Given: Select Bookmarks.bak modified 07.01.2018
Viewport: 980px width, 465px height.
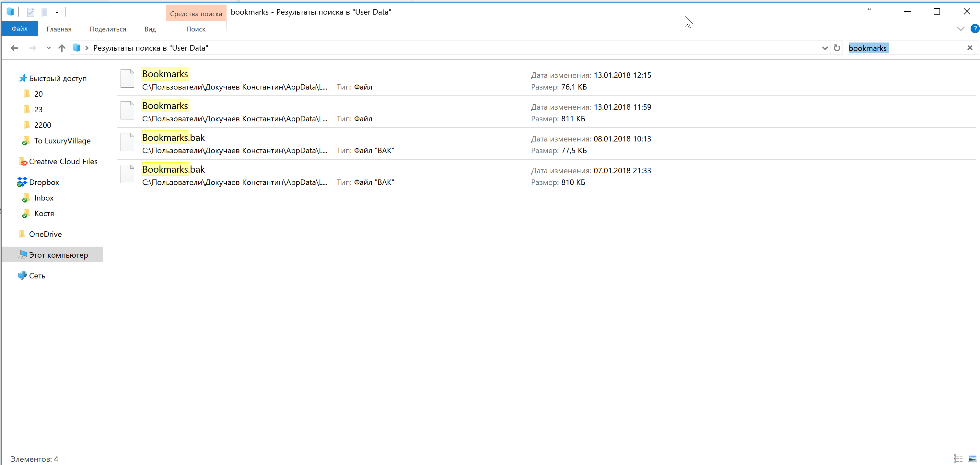Looking at the screenshot, I should pyautogui.click(x=173, y=169).
